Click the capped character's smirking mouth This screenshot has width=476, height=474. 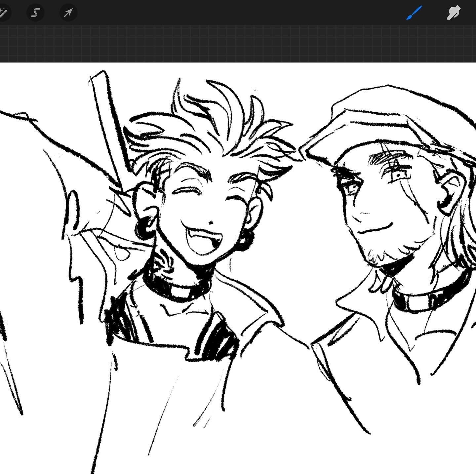[375, 228]
